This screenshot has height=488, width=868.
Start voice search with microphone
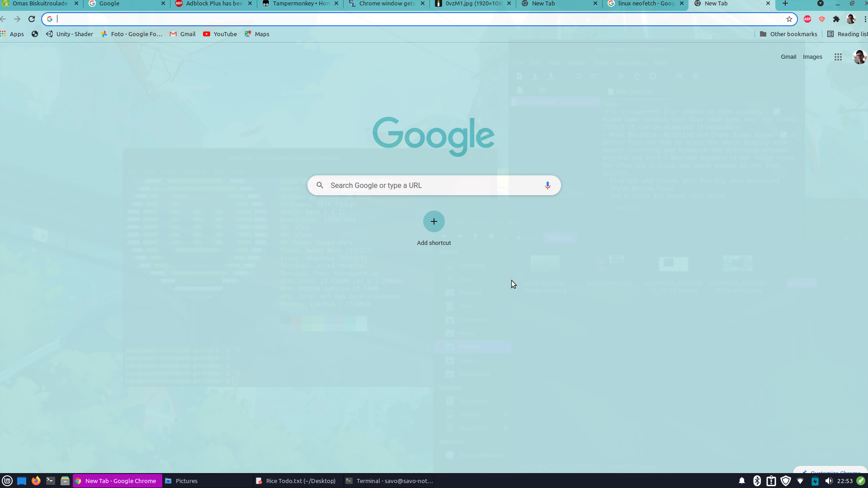click(547, 185)
